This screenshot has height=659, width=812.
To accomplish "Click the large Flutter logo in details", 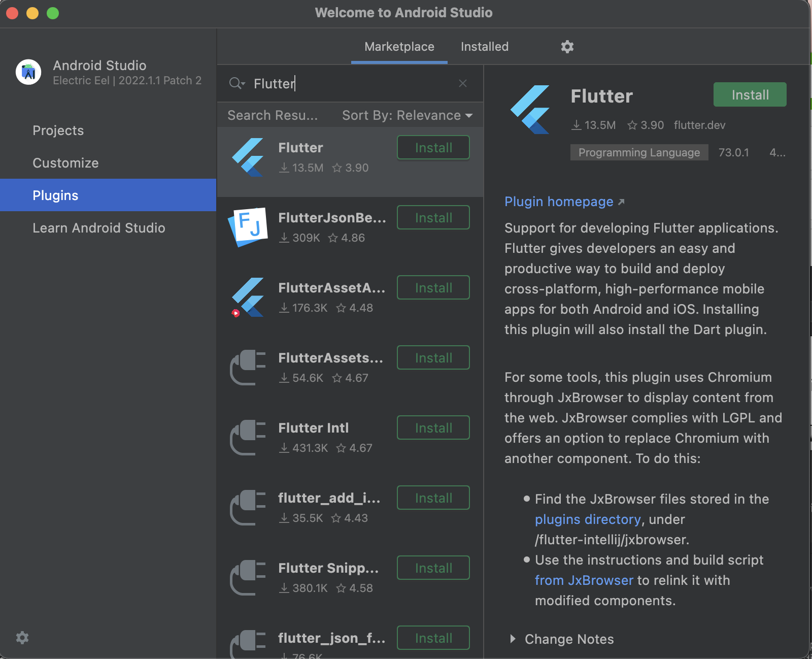I will (530, 110).
